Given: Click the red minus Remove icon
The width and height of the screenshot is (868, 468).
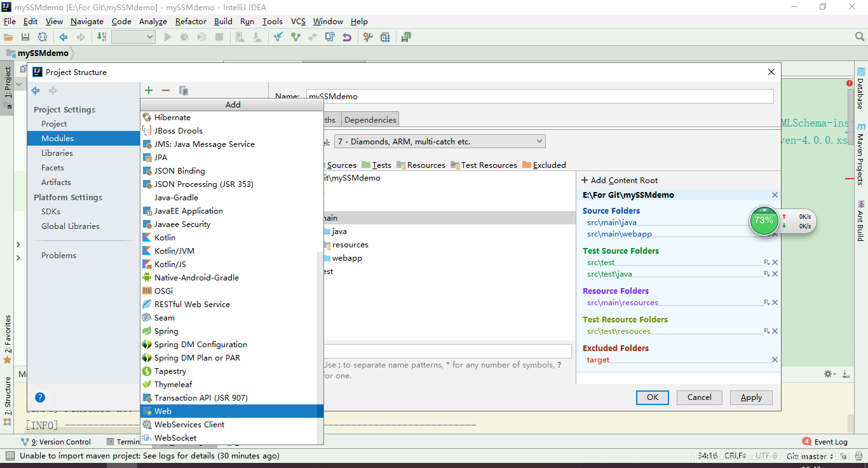Looking at the screenshot, I should pos(166,91).
